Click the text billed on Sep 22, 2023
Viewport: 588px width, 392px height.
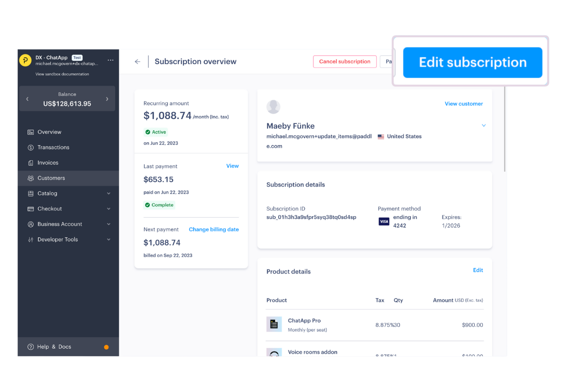(168, 255)
